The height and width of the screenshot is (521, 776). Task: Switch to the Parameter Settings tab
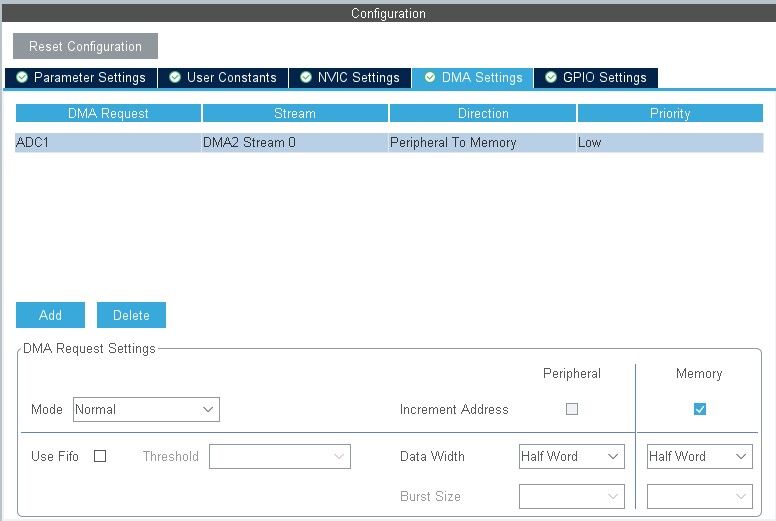pos(81,78)
